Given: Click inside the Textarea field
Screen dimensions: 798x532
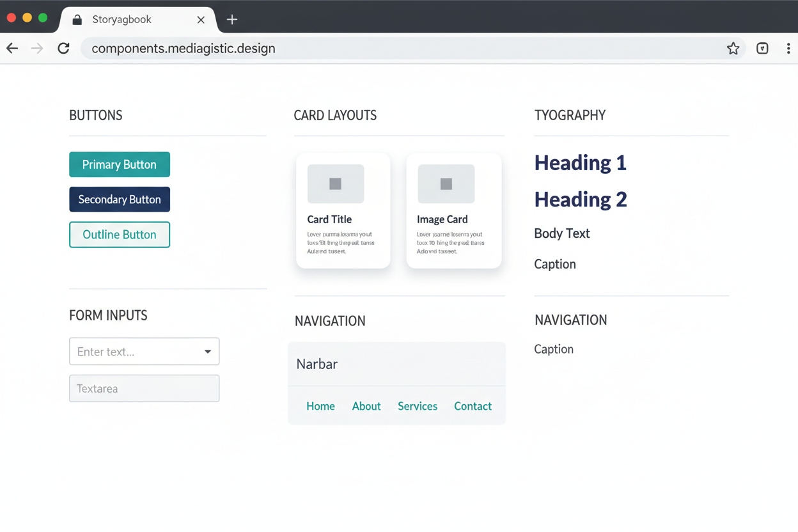Looking at the screenshot, I should coord(144,388).
